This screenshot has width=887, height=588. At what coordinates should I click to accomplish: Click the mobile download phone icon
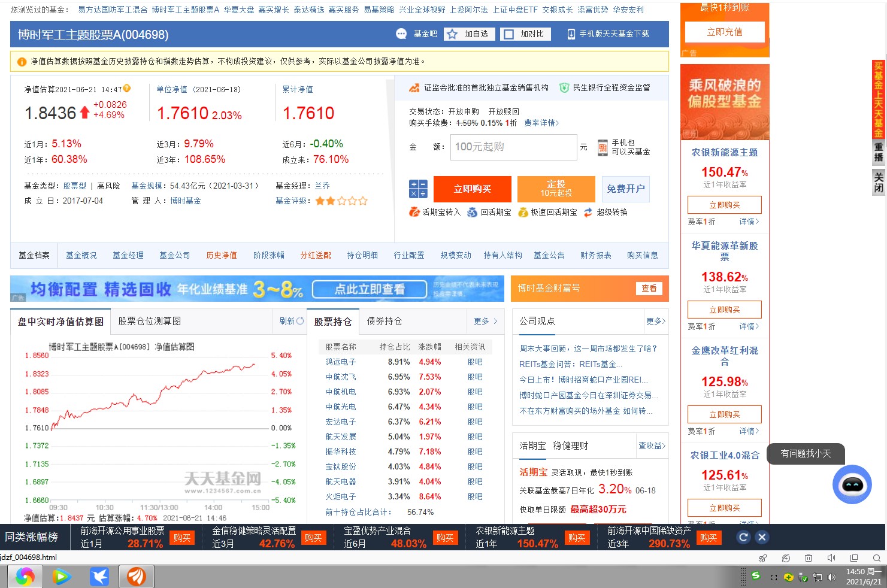tap(571, 34)
